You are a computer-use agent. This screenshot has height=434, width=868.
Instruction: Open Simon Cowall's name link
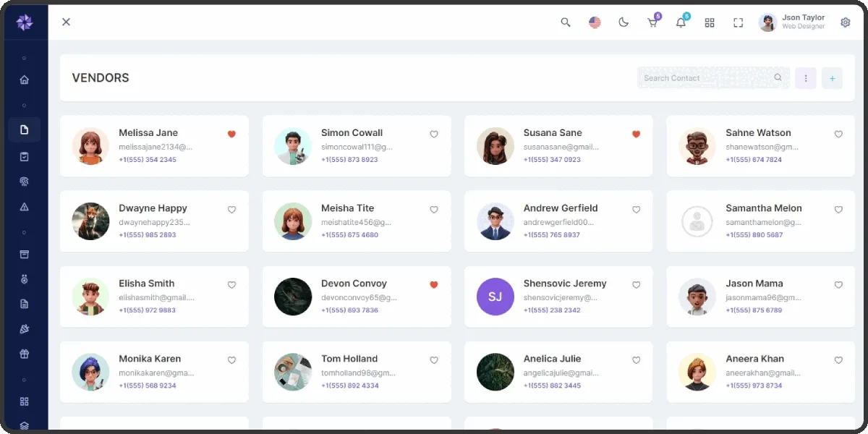coord(352,132)
